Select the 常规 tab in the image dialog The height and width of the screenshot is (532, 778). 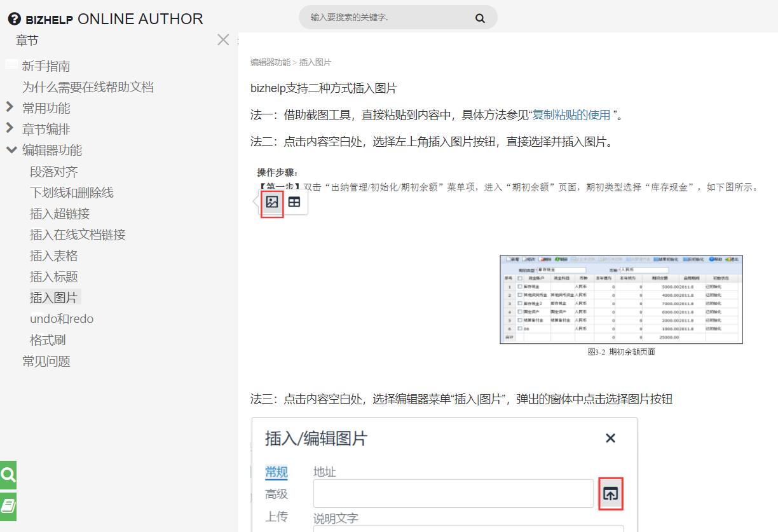click(x=276, y=472)
